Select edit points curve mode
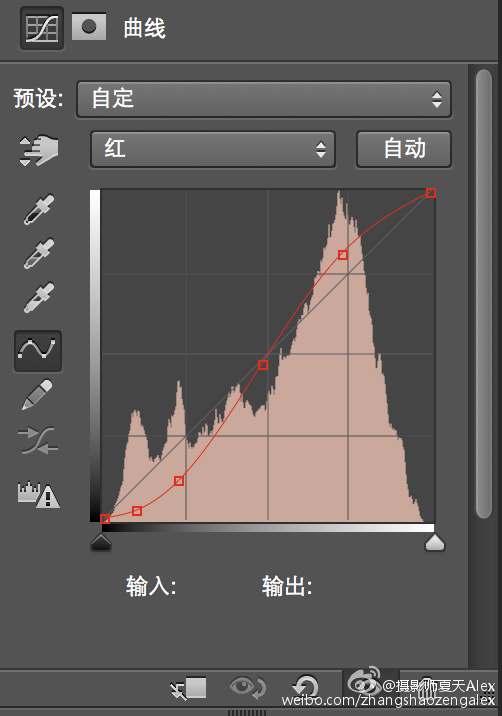Screen dimensions: 502x716 coord(38,351)
